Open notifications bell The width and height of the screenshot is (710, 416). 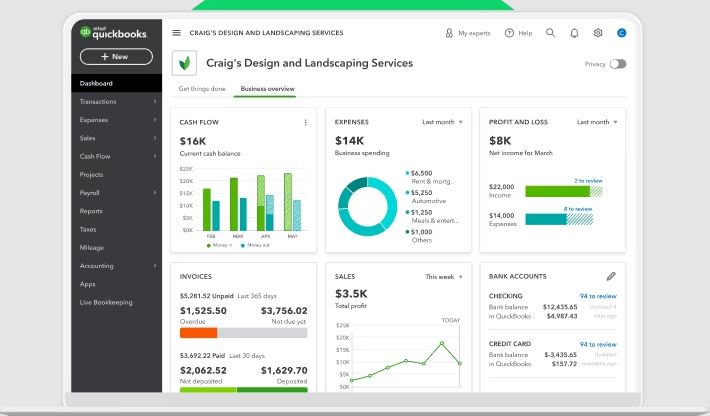coord(574,33)
